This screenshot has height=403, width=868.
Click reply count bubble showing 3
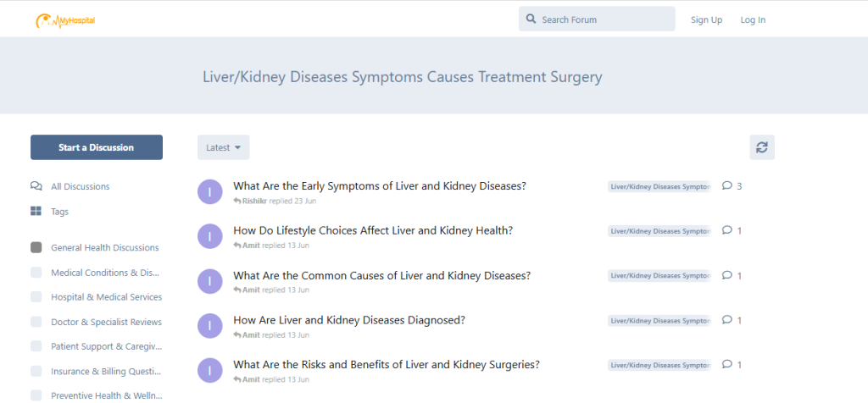pyautogui.click(x=732, y=185)
